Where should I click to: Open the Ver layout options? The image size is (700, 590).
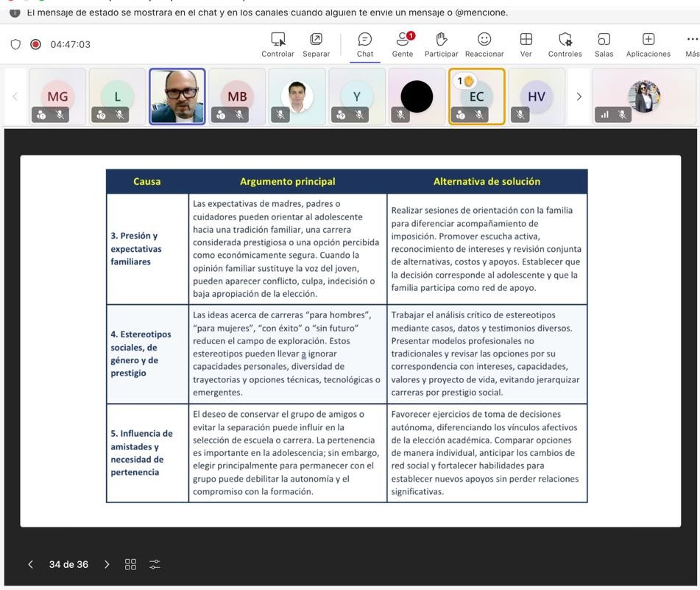pyautogui.click(x=526, y=45)
